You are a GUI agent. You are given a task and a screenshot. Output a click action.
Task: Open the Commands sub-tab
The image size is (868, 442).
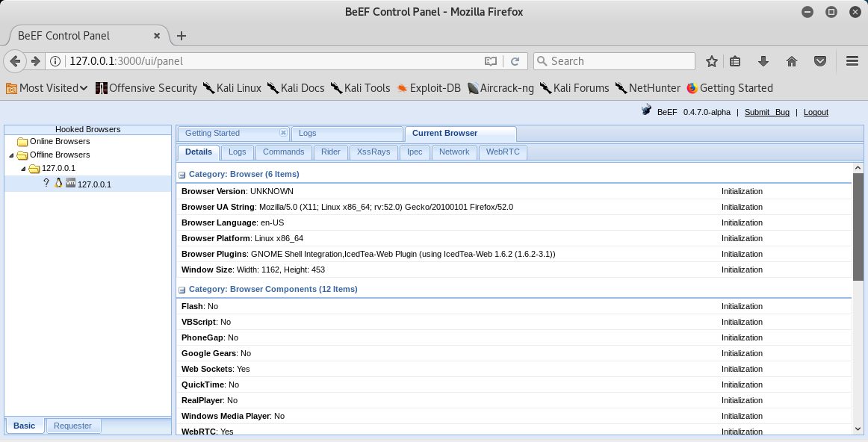pos(283,152)
